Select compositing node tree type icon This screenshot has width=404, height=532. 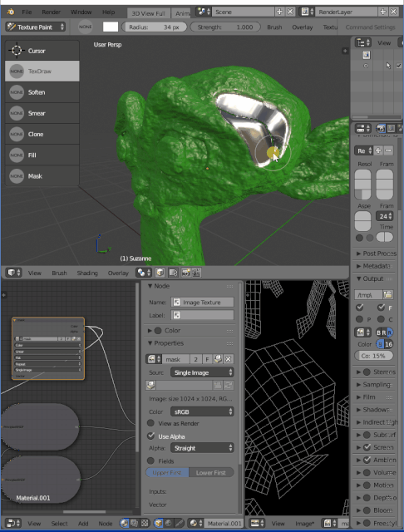[135, 523]
